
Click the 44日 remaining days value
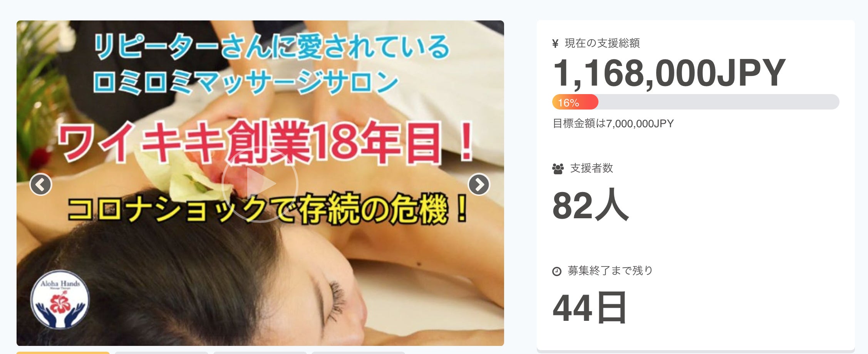(x=590, y=308)
